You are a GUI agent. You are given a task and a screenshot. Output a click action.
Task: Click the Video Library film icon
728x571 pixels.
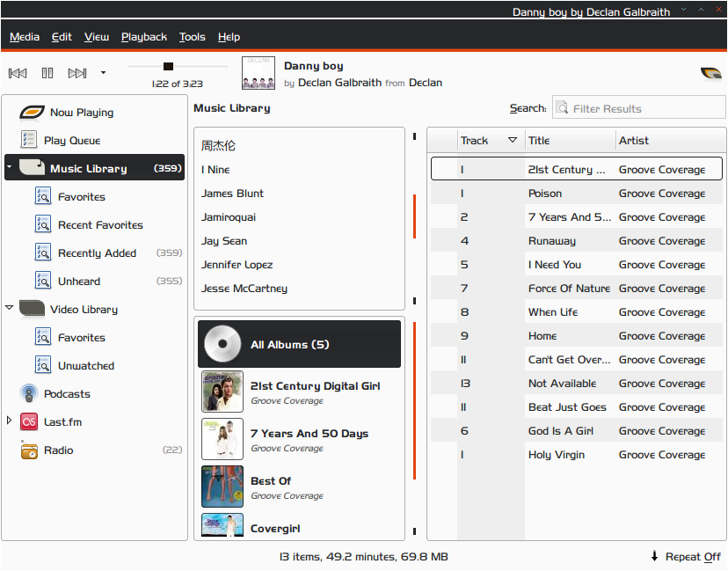[32, 308]
